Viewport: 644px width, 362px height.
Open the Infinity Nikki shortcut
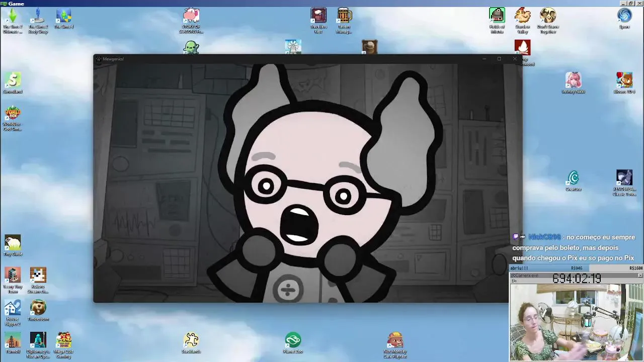pyautogui.click(x=573, y=83)
